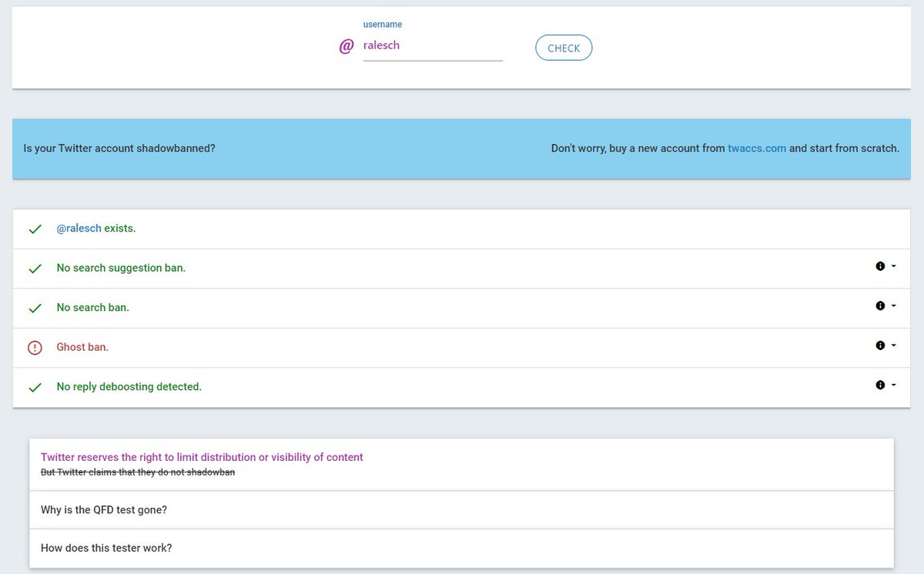Image resolution: width=924 pixels, height=574 pixels.
Task: Click checkmark icon for 'No search suggestion ban'
Action: [x=35, y=269]
